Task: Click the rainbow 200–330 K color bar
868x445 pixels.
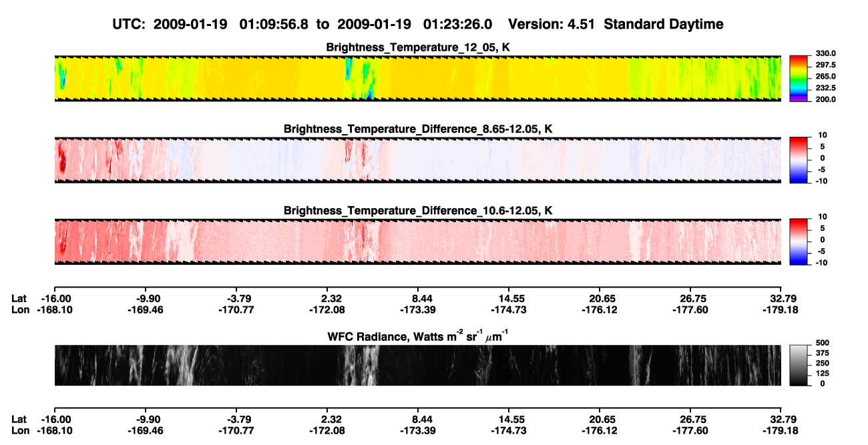Action: pyautogui.click(x=799, y=78)
